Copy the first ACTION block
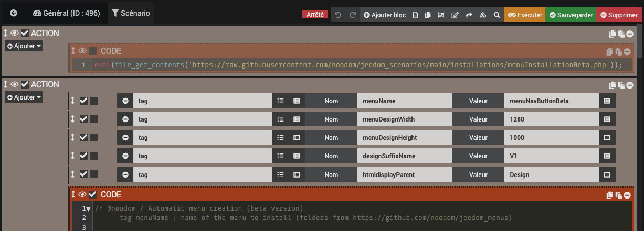Screen dimensions: 644x231 point(613,34)
